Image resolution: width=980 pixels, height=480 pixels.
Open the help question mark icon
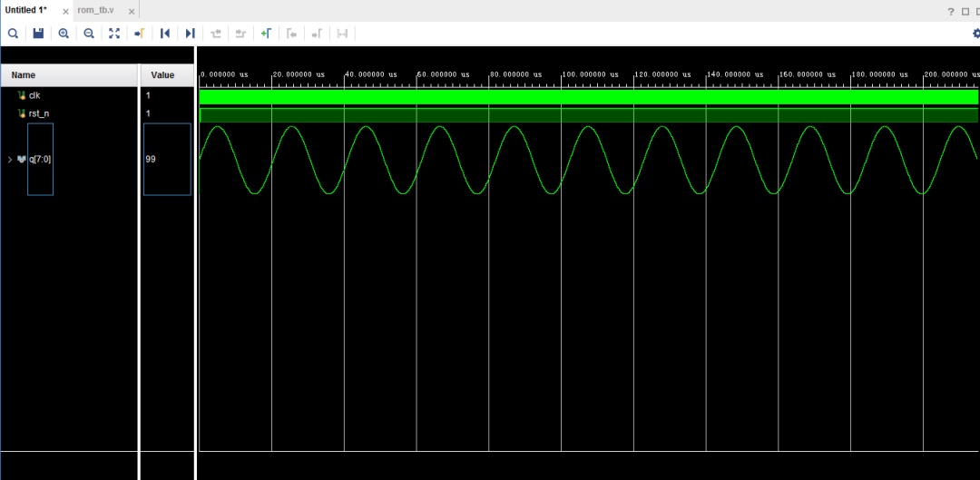[951, 11]
